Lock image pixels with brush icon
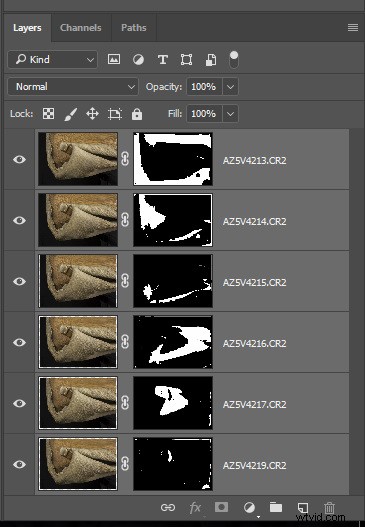 [71, 114]
